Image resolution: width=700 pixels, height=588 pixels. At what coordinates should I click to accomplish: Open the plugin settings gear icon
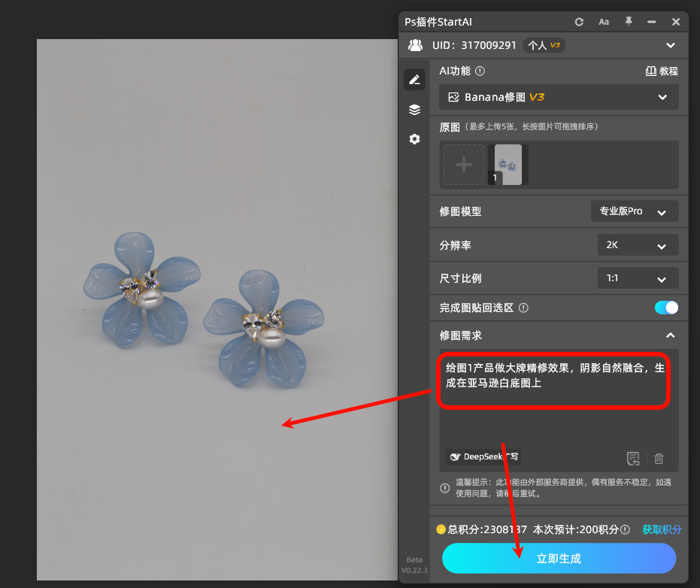(414, 139)
